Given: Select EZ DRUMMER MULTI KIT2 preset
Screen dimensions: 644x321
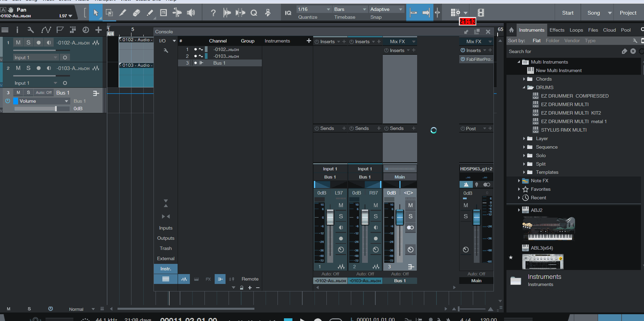Looking at the screenshot, I should click(571, 113).
